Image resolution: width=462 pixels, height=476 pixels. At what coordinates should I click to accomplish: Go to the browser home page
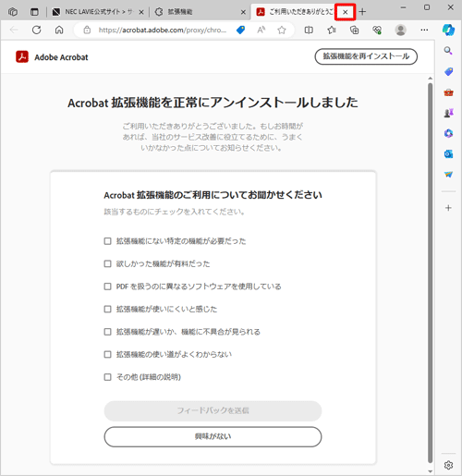[59, 30]
